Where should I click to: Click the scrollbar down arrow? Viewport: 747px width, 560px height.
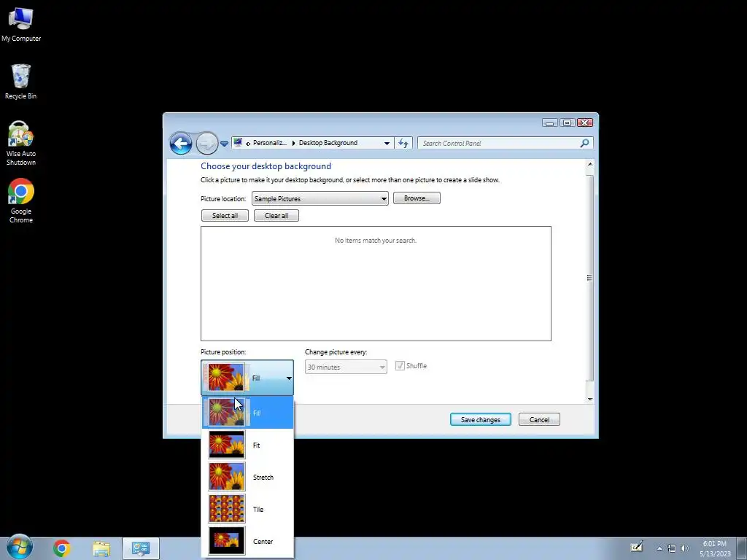589,399
